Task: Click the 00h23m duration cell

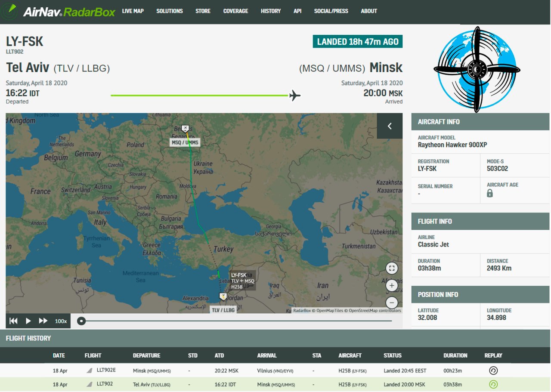Action: [x=453, y=370]
